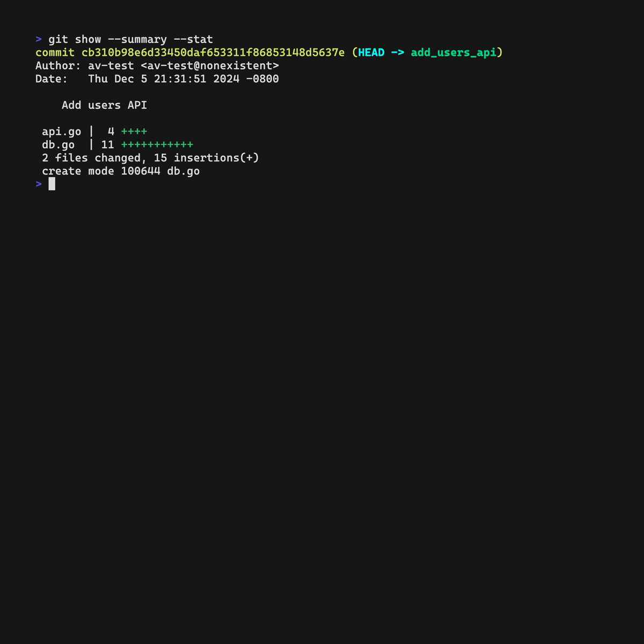Click the author email av-test@nonexistent
Image resolution: width=644 pixels, height=644 pixels.
pyautogui.click(x=210, y=65)
